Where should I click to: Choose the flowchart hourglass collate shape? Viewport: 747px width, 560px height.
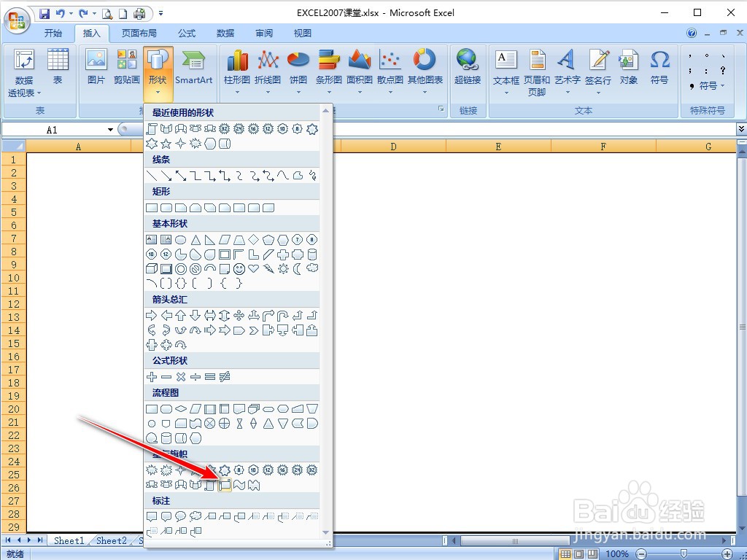click(239, 423)
